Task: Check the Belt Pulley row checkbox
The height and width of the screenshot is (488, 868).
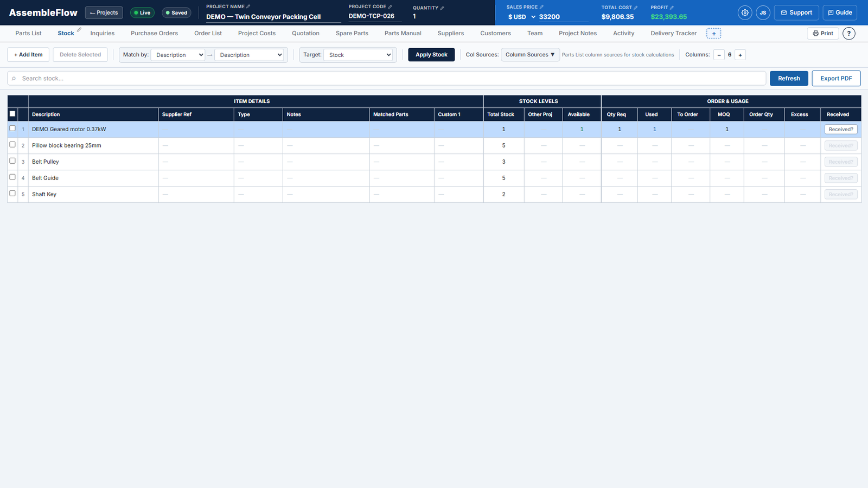Action: (x=12, y=161)
